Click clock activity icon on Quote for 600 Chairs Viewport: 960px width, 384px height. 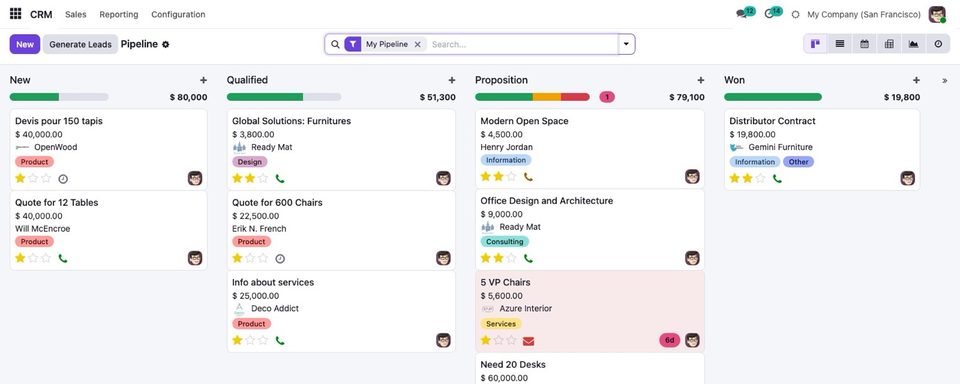tap(280, 258)
